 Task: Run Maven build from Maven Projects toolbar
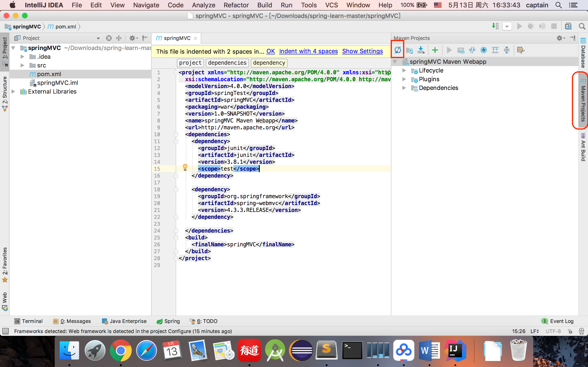tap(449, 50)
